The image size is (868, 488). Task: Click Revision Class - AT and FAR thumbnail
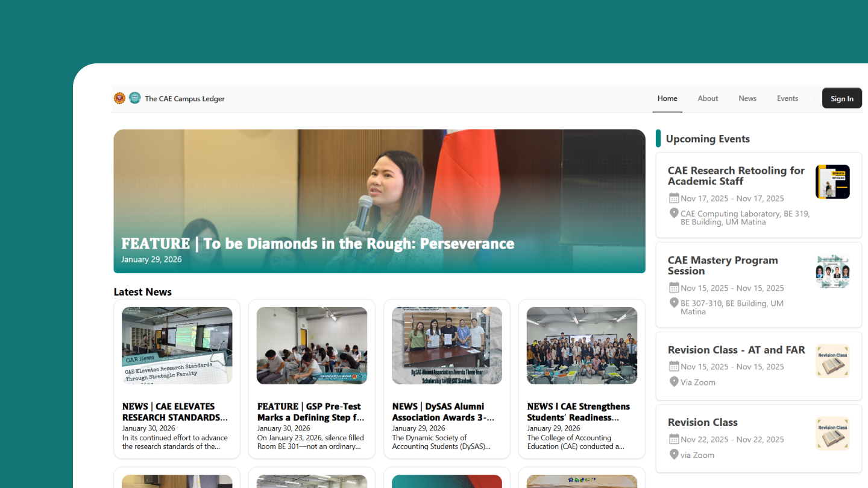pos(832,361)
